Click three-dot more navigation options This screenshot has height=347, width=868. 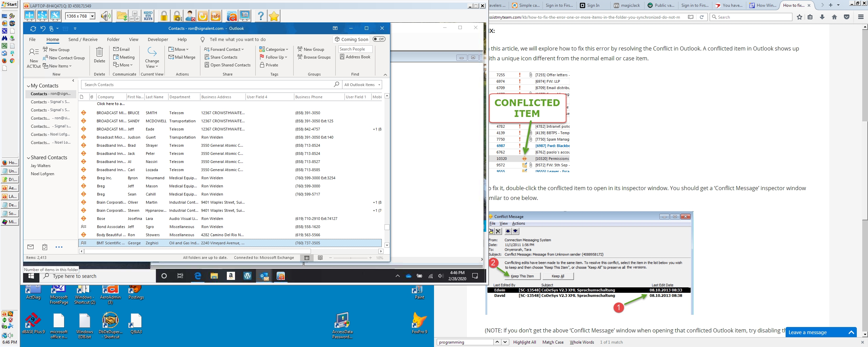click(59, 247)
